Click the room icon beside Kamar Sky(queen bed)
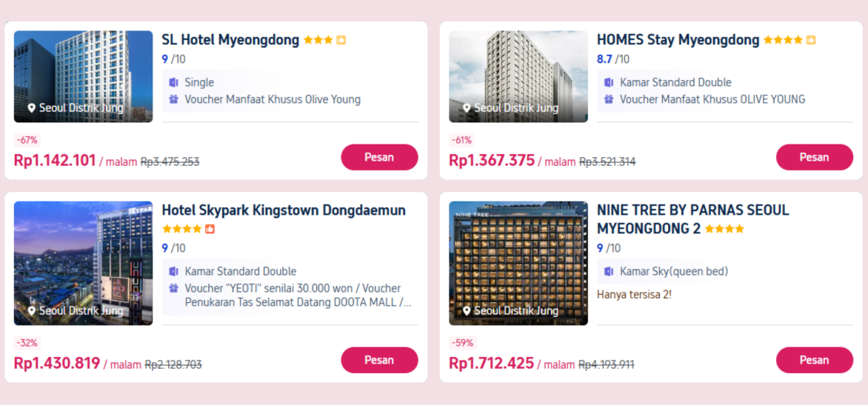The width and height of the screenshot is (868, 405). coord(609,272)
